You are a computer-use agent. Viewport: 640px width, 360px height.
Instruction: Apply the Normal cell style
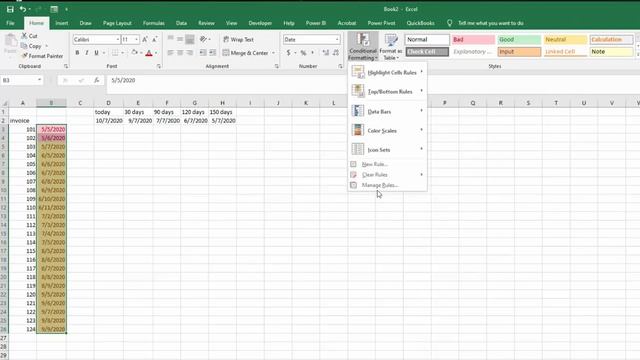click(x=427, y=40)
